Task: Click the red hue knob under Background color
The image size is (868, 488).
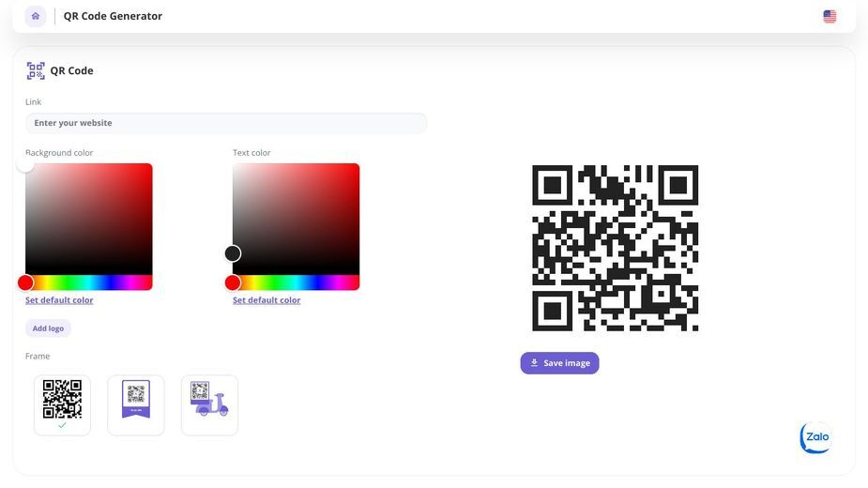Action: pos(25,282)
